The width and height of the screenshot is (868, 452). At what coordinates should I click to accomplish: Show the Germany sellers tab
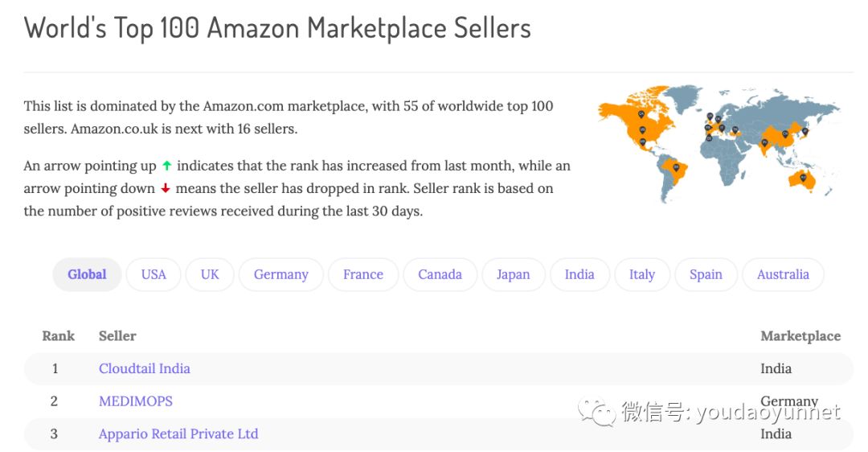click(280, 274)
